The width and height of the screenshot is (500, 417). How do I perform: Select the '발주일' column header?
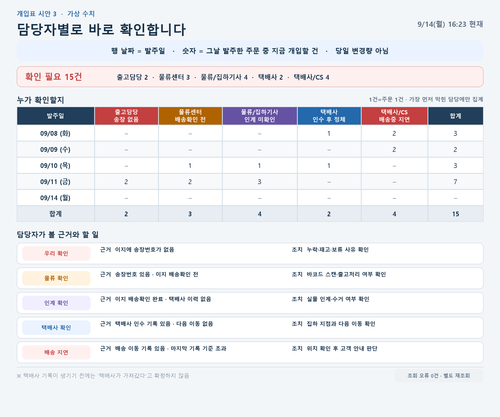pos(55,116)
